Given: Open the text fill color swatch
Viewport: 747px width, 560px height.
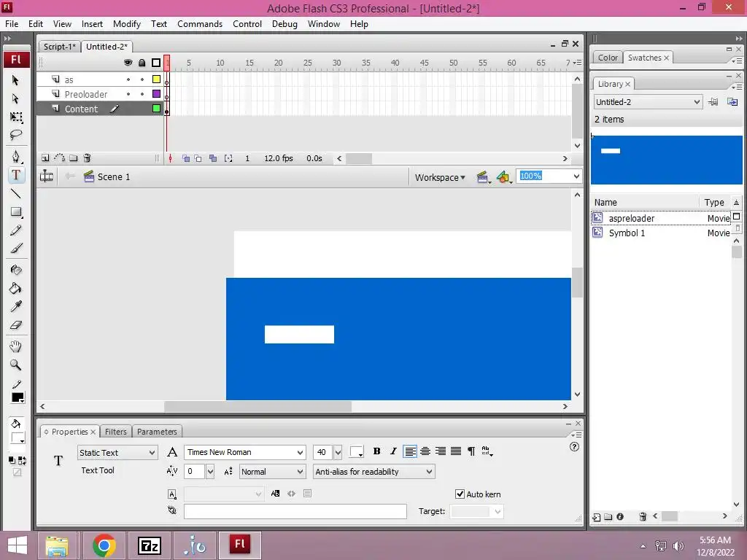Looking at the screenshot, I should pyautogui.click(x=356, y=452).
